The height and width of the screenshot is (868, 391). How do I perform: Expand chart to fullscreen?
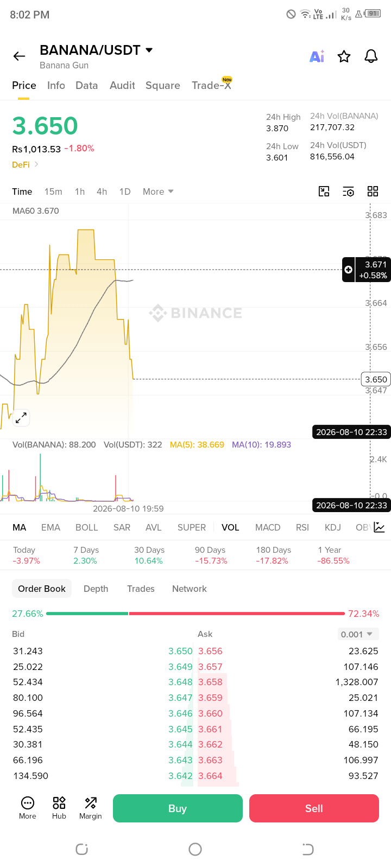point(21,418)
